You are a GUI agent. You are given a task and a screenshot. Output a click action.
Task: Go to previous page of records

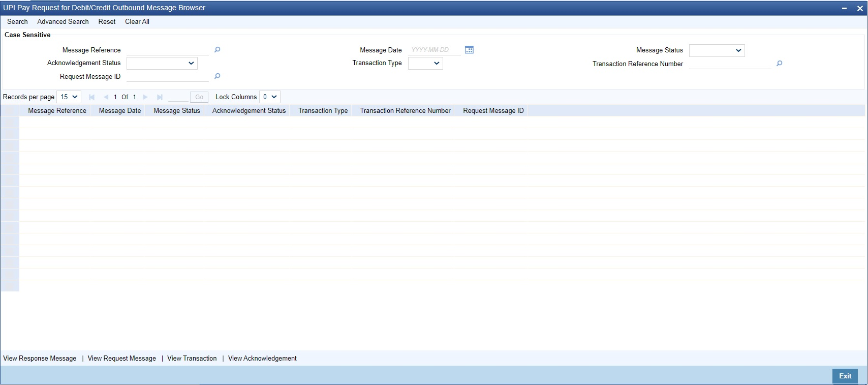point(106,97)
